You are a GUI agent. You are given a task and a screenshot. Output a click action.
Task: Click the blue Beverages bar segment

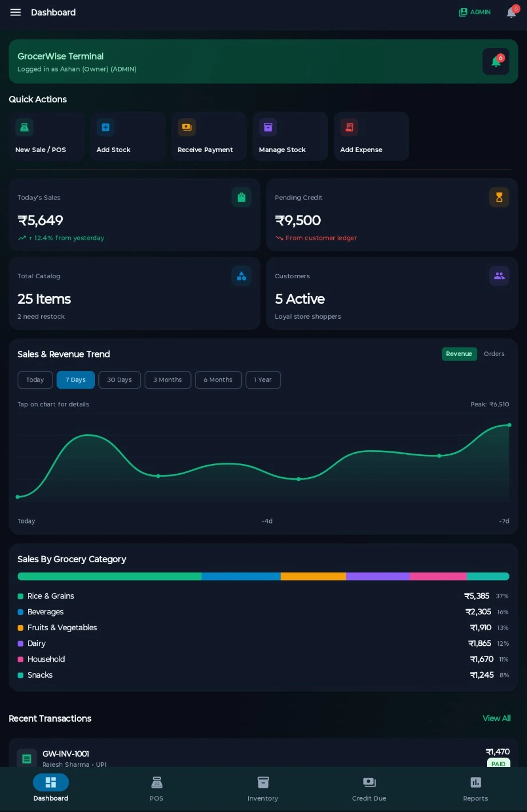pyautogui.click(x=241, y=577)
